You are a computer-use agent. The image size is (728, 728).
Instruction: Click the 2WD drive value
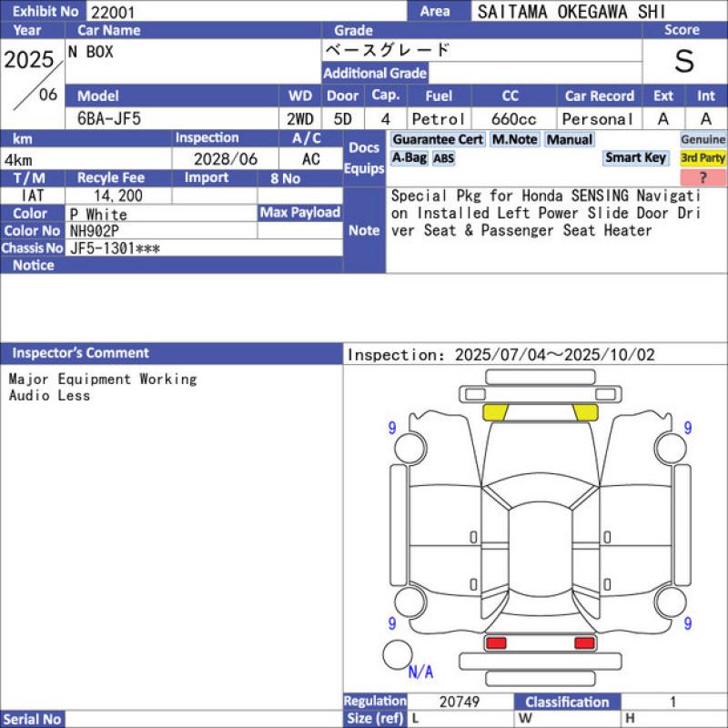pos(300,119)
